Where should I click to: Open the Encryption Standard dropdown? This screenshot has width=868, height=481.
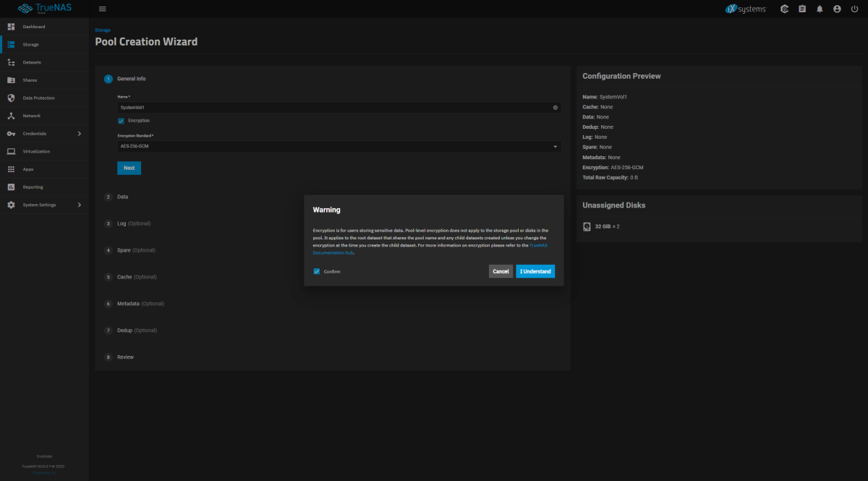click(339, 146)
